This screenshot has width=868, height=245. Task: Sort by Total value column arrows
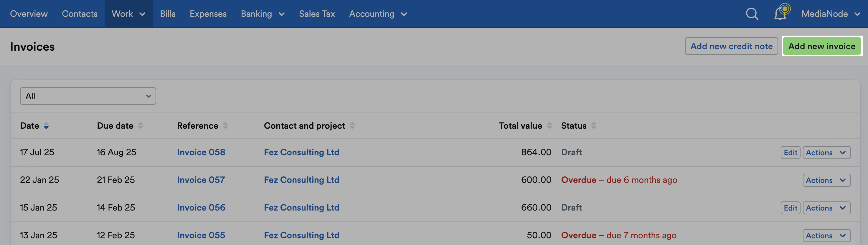point(549,126)
